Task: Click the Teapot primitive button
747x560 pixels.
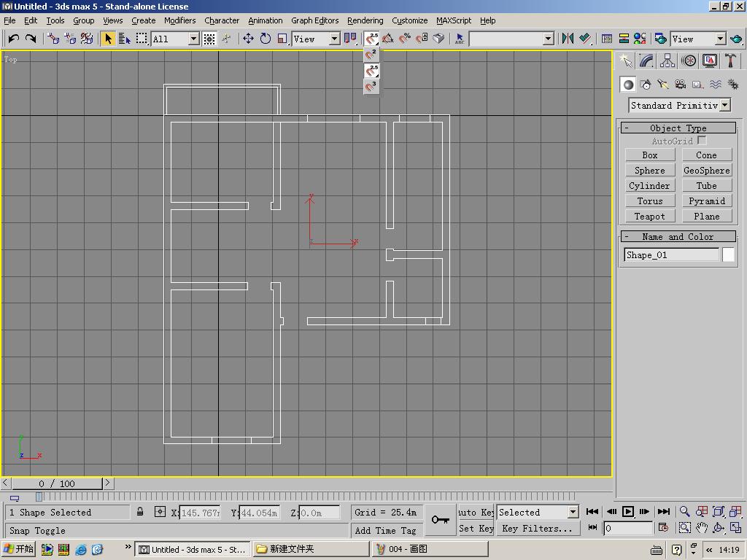Action: pyautogui.click(x=650, y=216)
